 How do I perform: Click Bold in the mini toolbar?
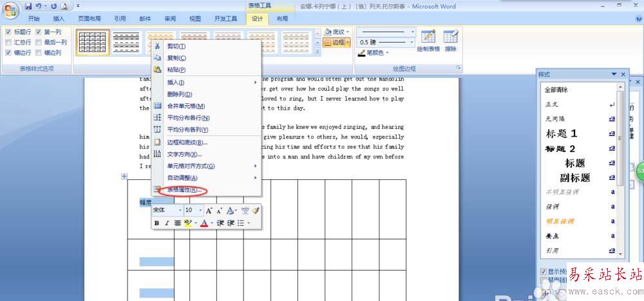tap(156, 223)
